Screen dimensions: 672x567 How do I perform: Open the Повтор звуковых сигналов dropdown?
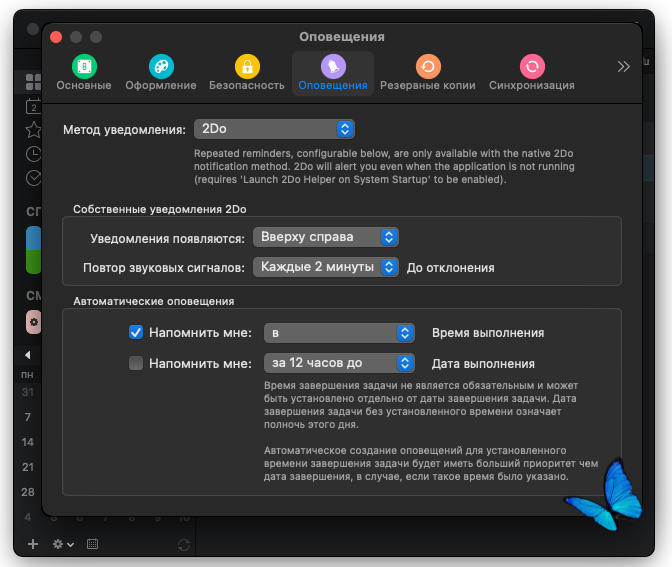coord(326,267)
